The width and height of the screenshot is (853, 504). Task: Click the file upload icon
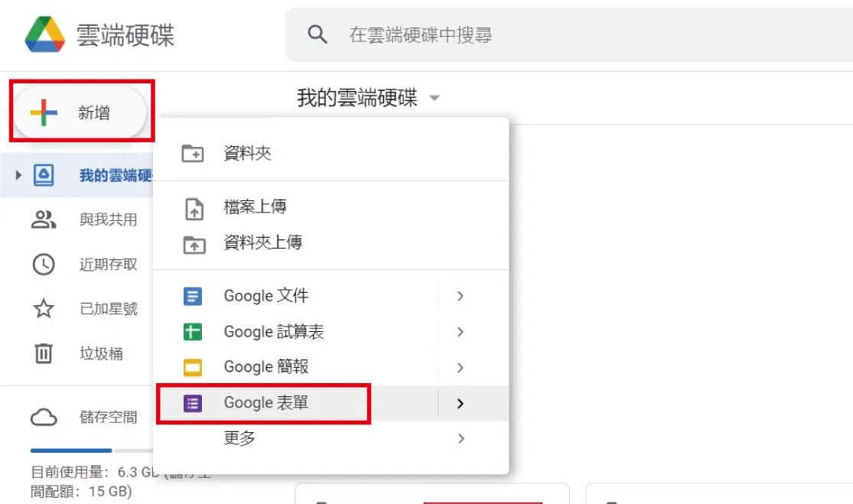tap(194, 209)
